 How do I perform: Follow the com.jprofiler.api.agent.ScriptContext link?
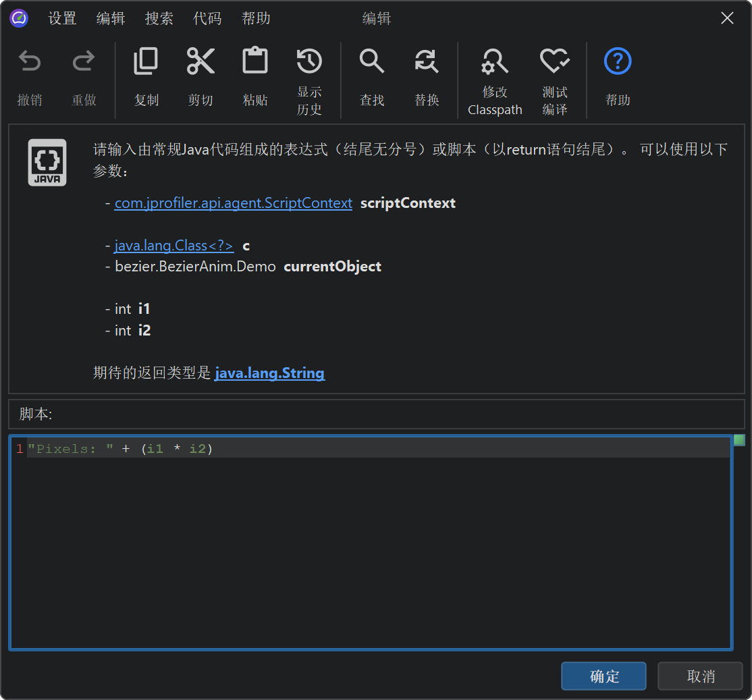233,203
